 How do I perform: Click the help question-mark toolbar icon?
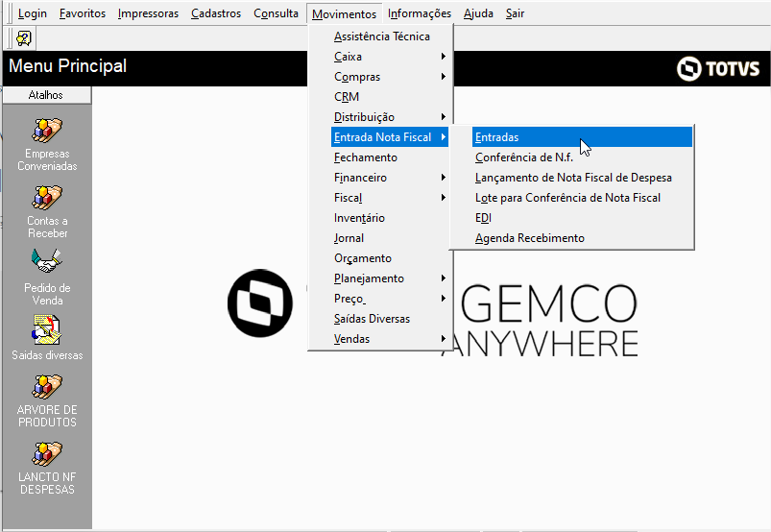[x=23, y=37]
